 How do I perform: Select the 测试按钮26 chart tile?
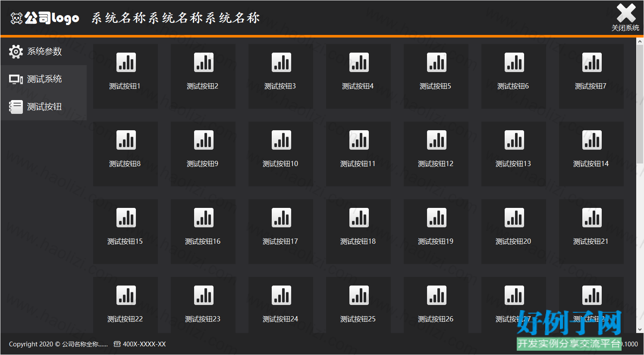pyautogui.click(x=436, y=305)
